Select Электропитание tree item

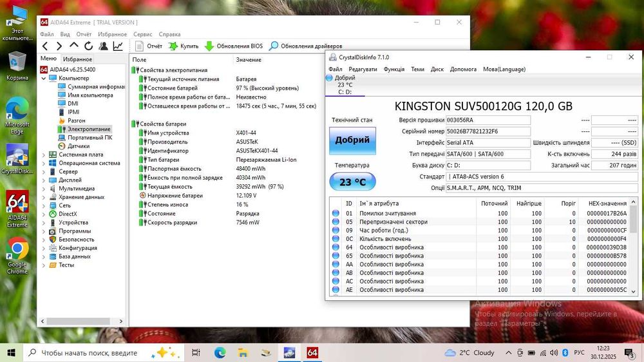point(84,129)
